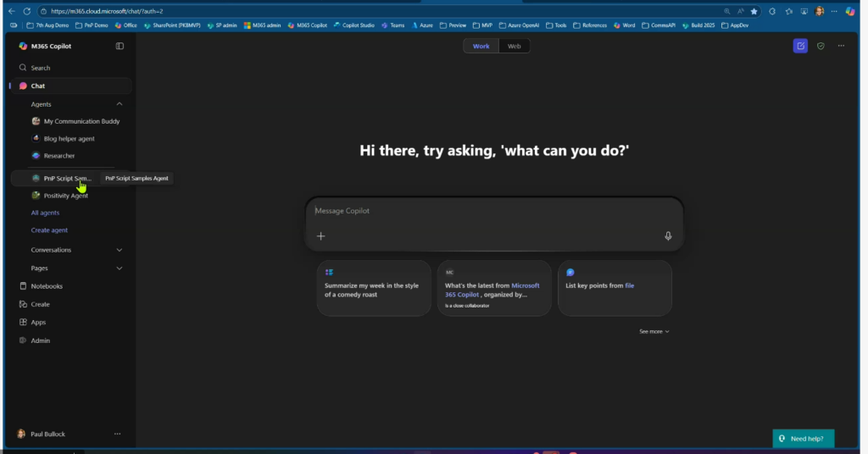Click the M365 Copilot logo title

46,46
